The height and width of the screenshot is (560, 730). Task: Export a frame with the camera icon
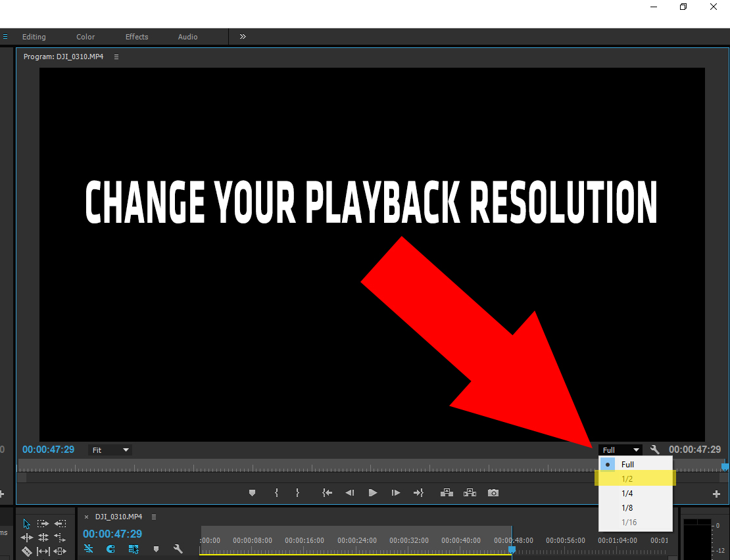(x=493, y=492)
